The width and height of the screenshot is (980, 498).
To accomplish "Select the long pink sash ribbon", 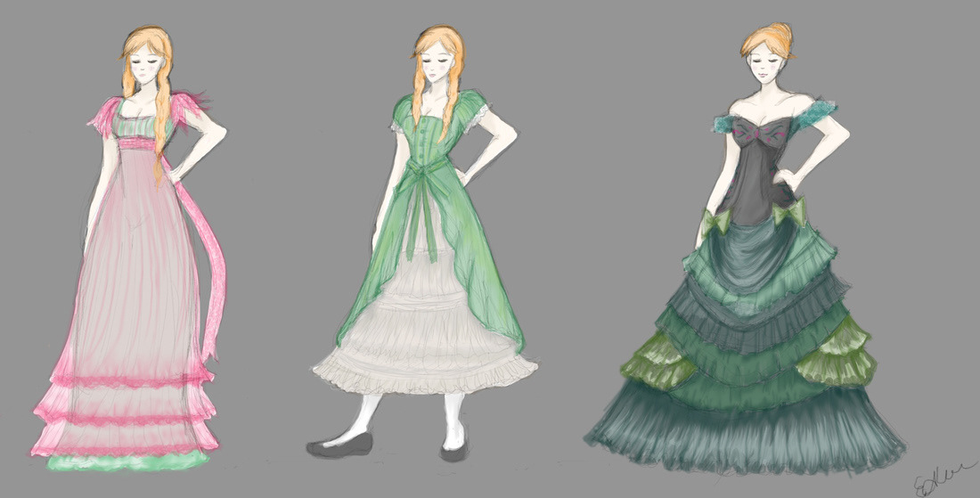I will tap(209, 263).
